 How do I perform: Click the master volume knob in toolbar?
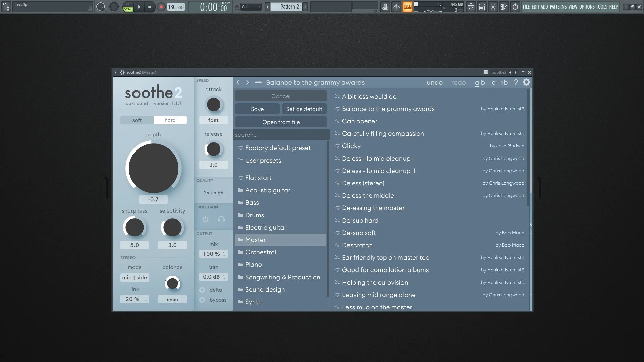[x=101, y=7]
